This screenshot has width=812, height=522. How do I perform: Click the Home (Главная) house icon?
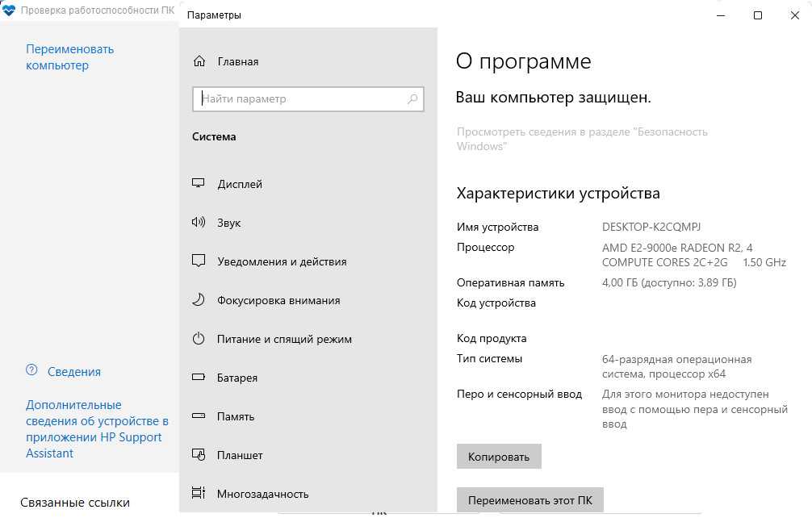click(199, 61)
